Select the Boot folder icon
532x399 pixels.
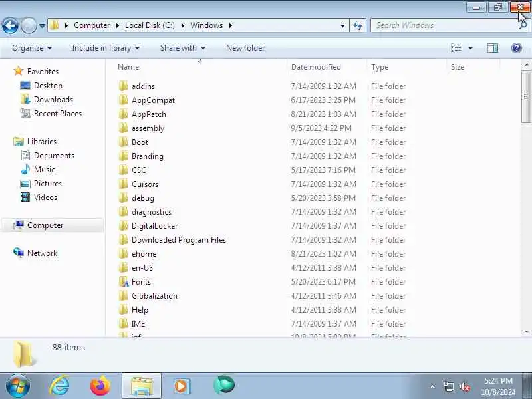click(x=124, y=142)
